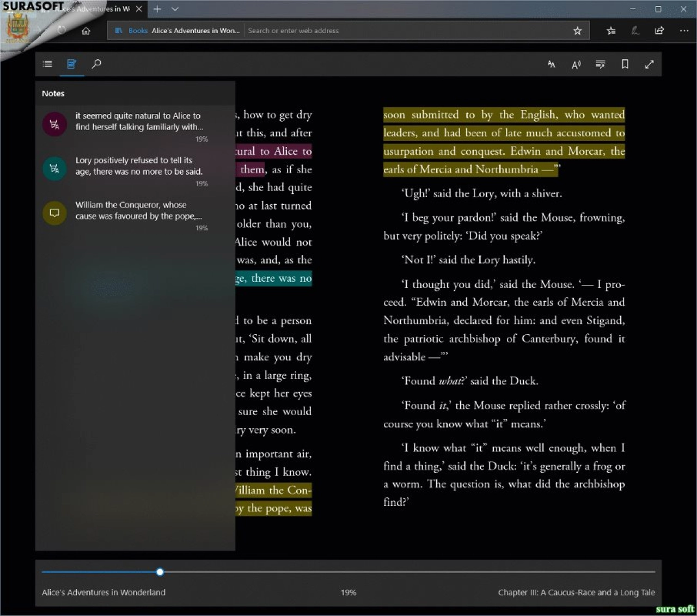
Task: Open the search-in-book magnifier icon
Action: pos(96,64)
